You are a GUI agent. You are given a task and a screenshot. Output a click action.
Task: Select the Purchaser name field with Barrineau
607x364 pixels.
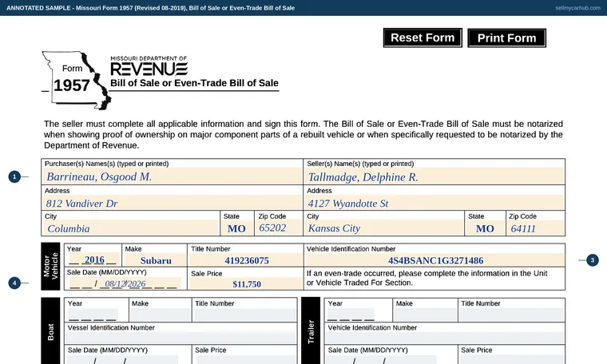[x=173, y=176]
